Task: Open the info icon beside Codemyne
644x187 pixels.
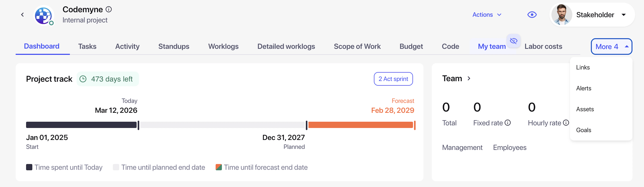Action: tap(109, 10)
